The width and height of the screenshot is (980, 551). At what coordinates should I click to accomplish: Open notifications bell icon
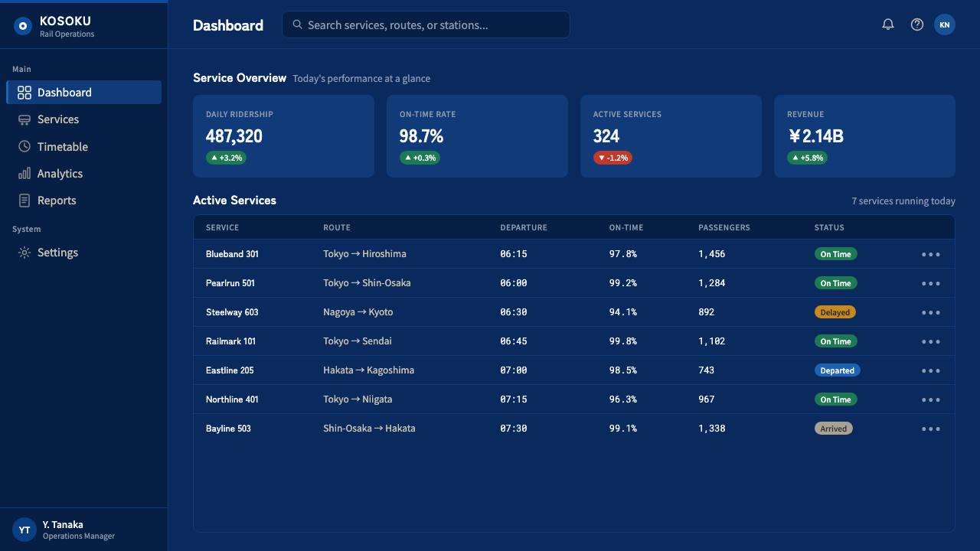coord(888,24)
